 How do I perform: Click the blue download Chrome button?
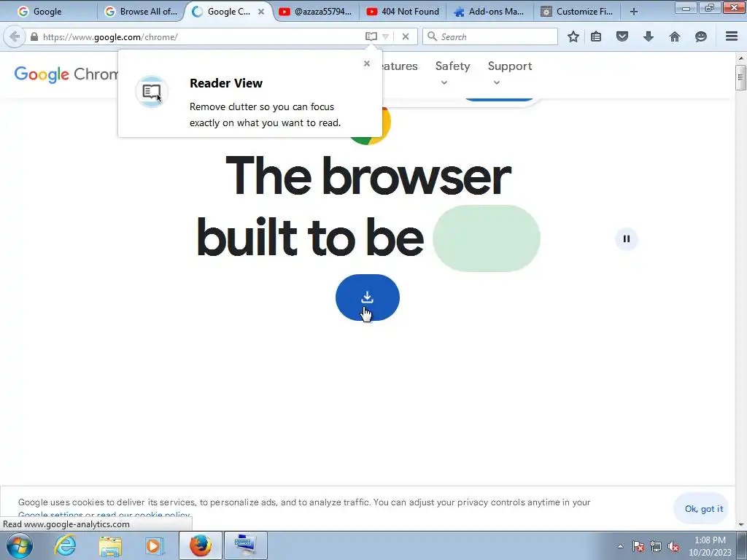[368, 297]
